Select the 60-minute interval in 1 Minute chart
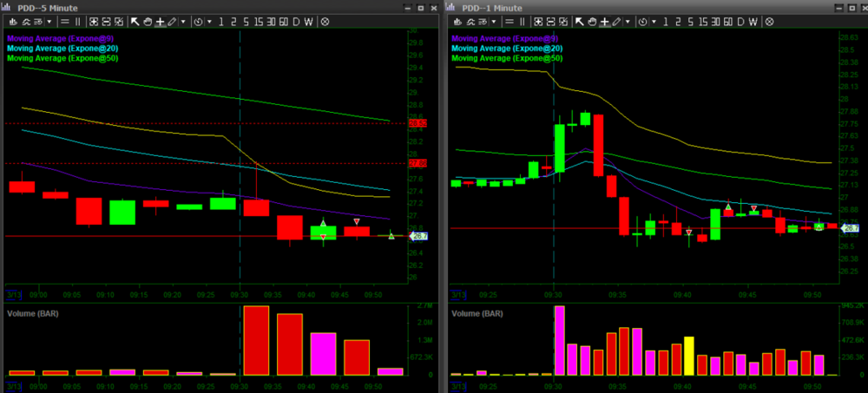The height and width of the screenshot is (393, 868). [x=728, y=20]
